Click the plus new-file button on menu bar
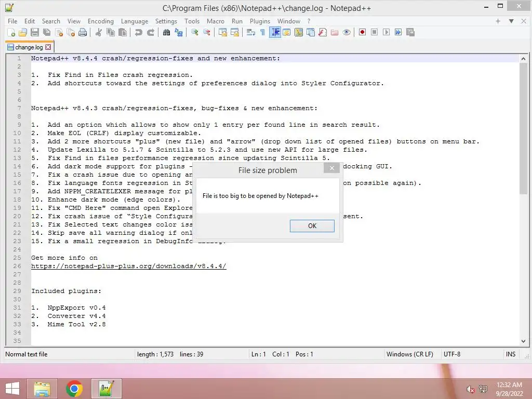Viewport: 532px width, 399px height. pos(498,21)
